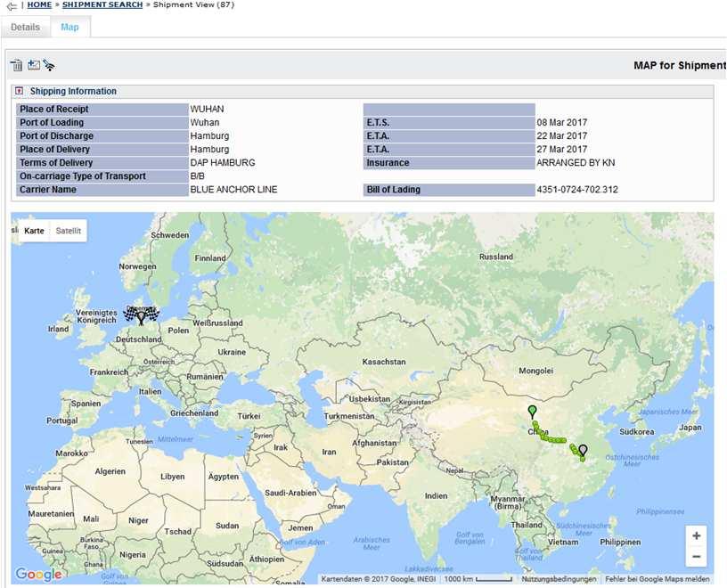Click the back arrow icon
This screenshot has width=727, height=588.
pyautogui.click(x=12, y=5)
